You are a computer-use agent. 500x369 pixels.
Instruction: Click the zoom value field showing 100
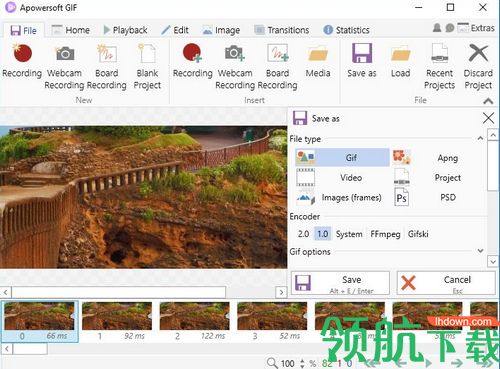tap(287, 363)
